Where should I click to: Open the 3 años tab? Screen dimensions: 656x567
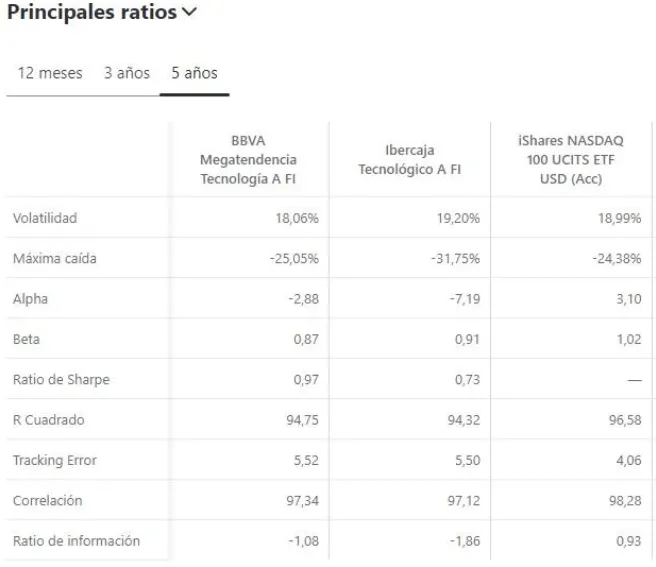[x=126, y=73]
